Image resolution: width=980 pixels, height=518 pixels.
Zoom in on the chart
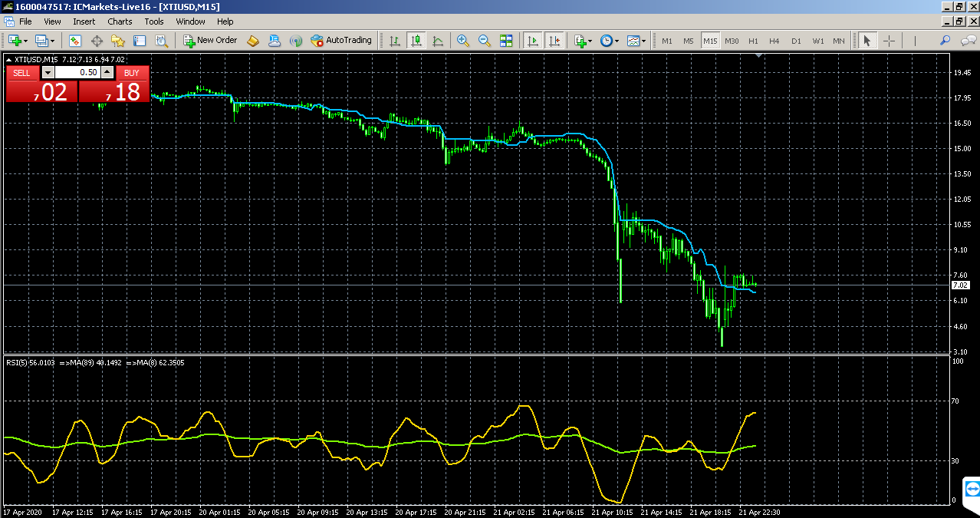tap(463, 41)
